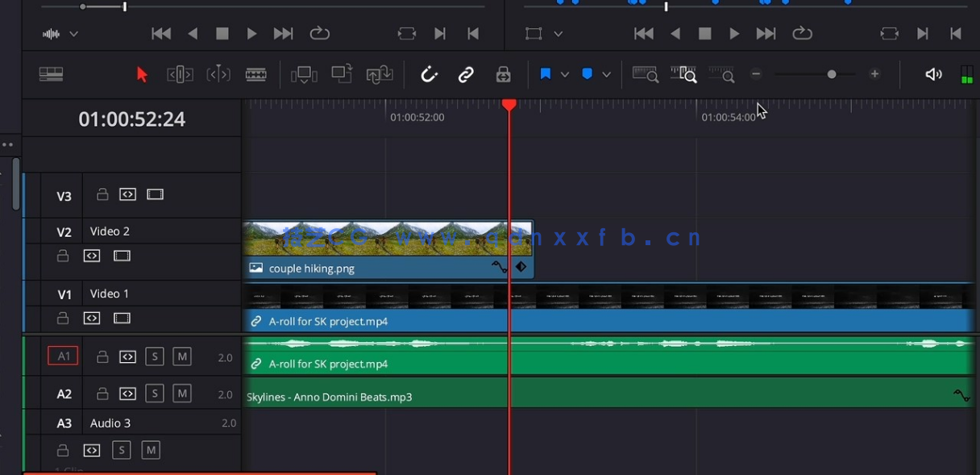This screenshot has width=980, height=475.
Task: Open the flag color dropdown
Action: point(566,73)
